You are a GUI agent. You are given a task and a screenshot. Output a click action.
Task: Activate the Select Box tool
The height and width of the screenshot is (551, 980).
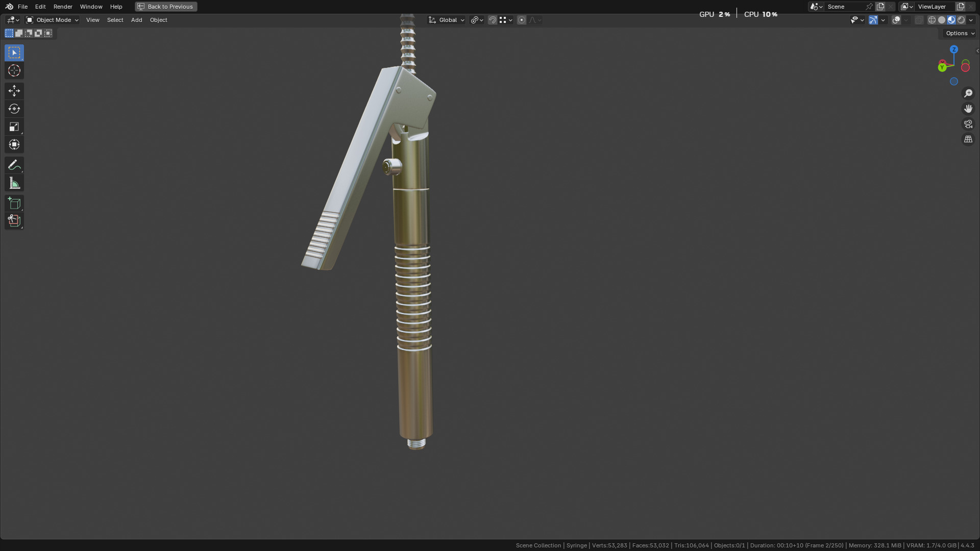click(14, 53)
